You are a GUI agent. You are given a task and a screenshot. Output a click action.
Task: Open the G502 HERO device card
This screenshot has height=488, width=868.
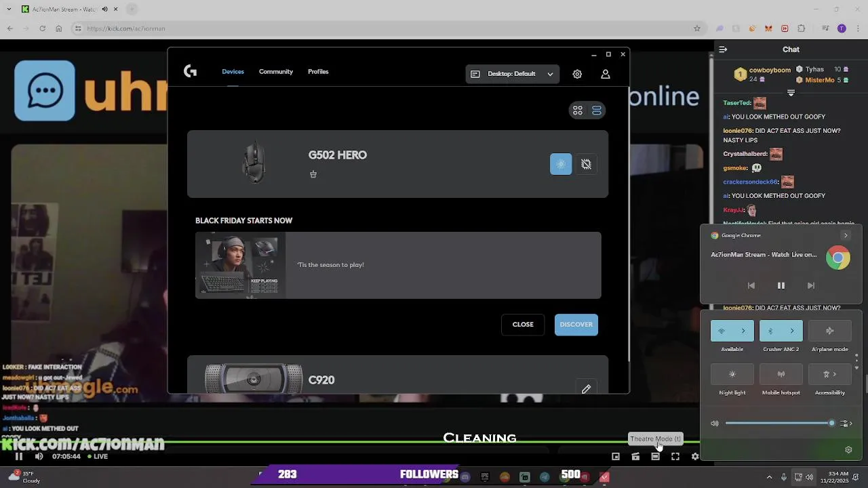(397, 164)
